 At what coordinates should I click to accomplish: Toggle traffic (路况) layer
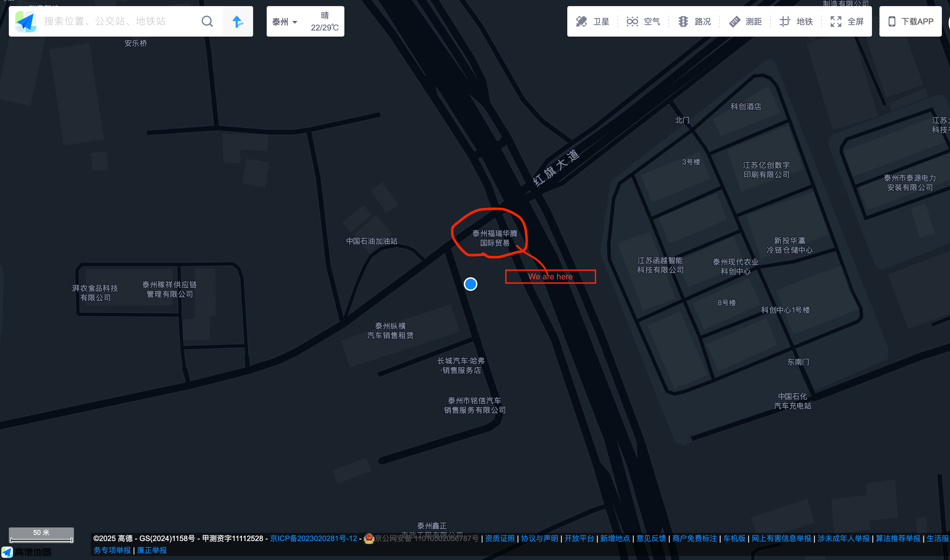(695, 21)
